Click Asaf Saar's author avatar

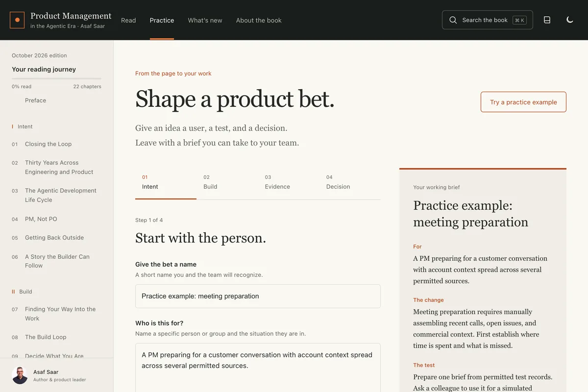(20, 375)
